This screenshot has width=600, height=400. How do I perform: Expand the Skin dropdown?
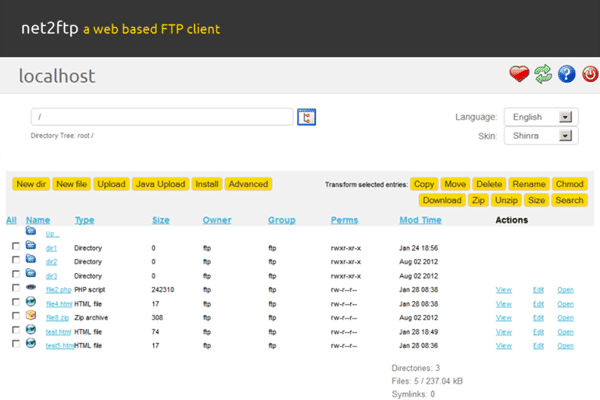(540, 135)
